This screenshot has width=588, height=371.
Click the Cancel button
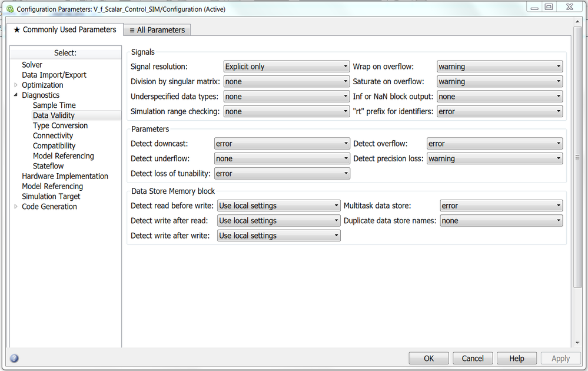(x=473, y=358)
